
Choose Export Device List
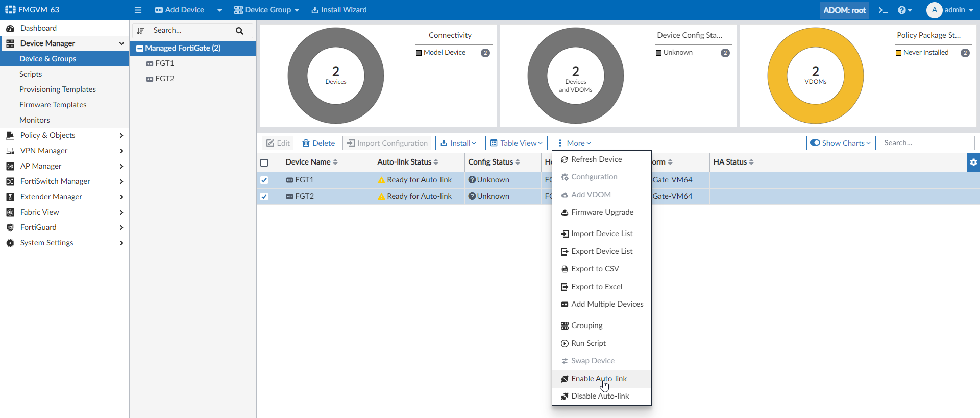[601, 251]
